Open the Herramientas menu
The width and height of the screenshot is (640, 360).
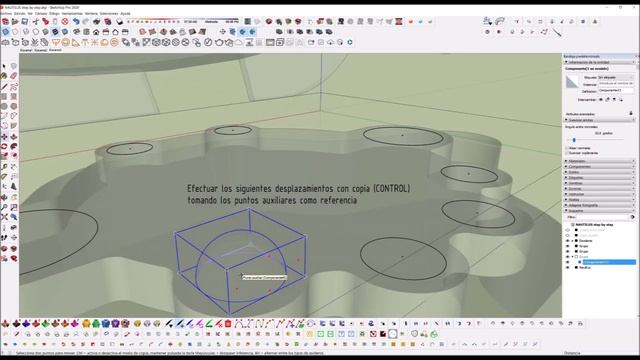pos(72,13)
